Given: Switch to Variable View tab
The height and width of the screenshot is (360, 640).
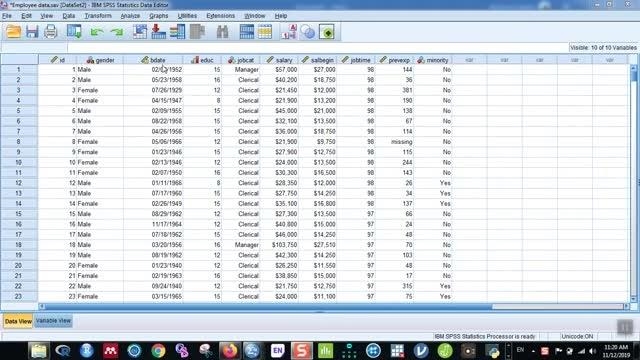Looking at the screenshot, I should point(53,321).
